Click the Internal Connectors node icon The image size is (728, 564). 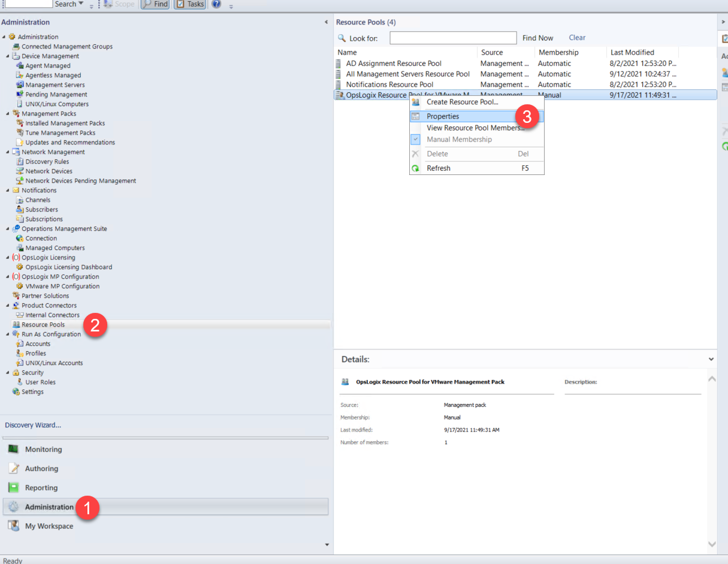(20, 315)
